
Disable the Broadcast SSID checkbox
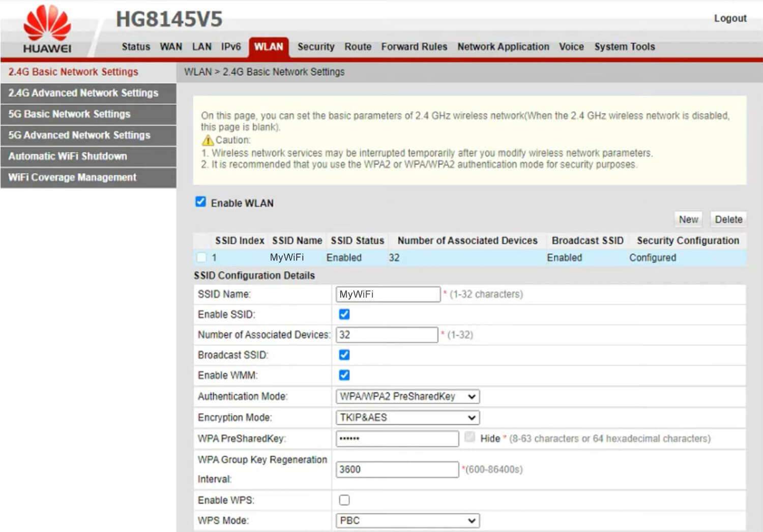point(344,355)
